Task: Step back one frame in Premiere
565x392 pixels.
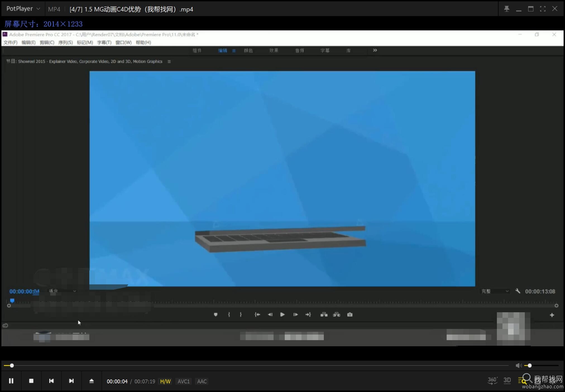Action: coord(270,314)
